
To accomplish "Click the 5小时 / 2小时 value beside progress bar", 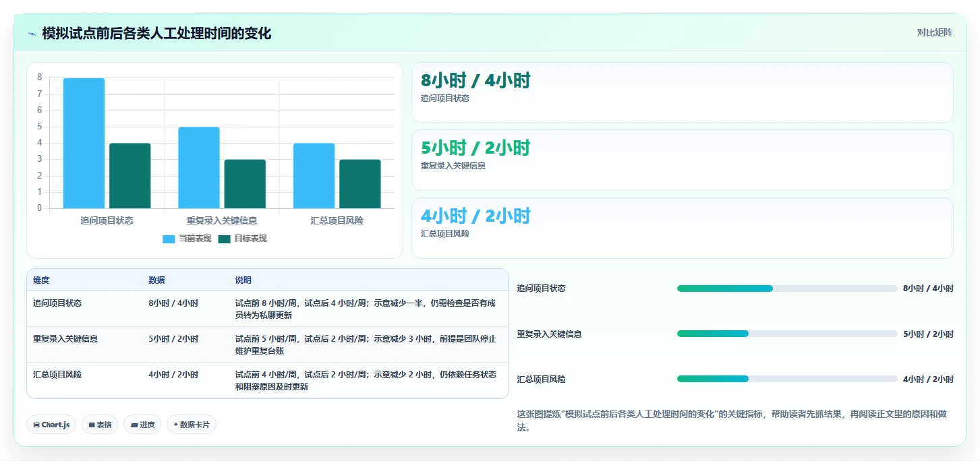I will pyautogui.click(x=928, y=334).
